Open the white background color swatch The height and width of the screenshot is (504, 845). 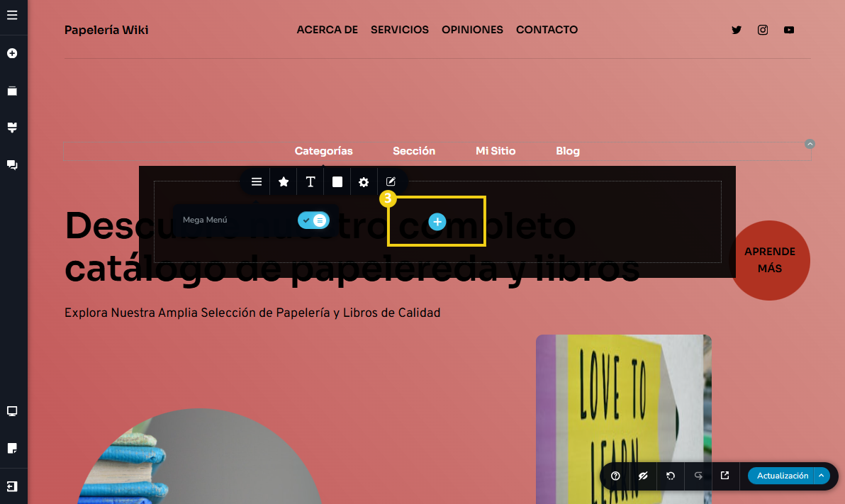coord(337,182)
